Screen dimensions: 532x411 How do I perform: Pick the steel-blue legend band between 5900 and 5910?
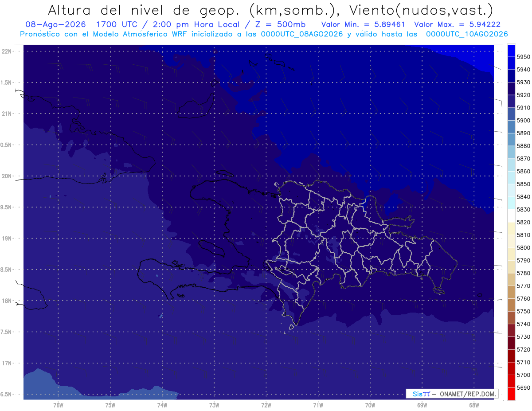point(511,114)
